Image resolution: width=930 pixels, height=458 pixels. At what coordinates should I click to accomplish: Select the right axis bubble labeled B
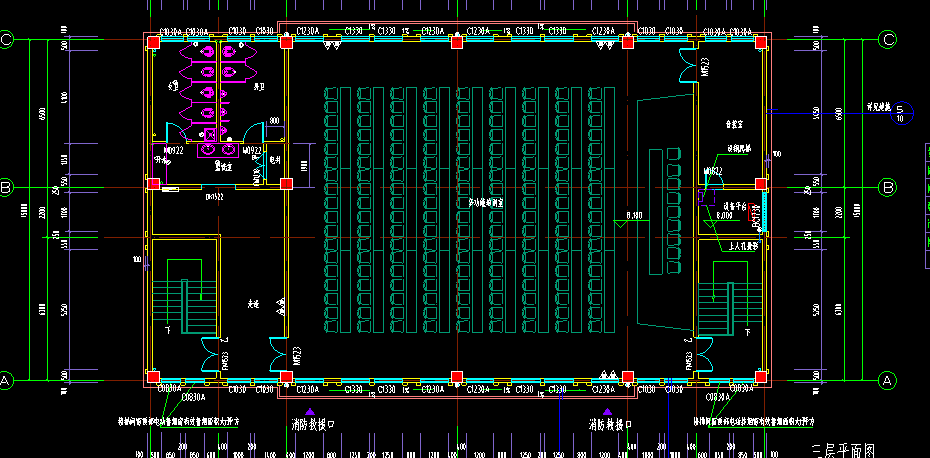[x=888, y=188]
